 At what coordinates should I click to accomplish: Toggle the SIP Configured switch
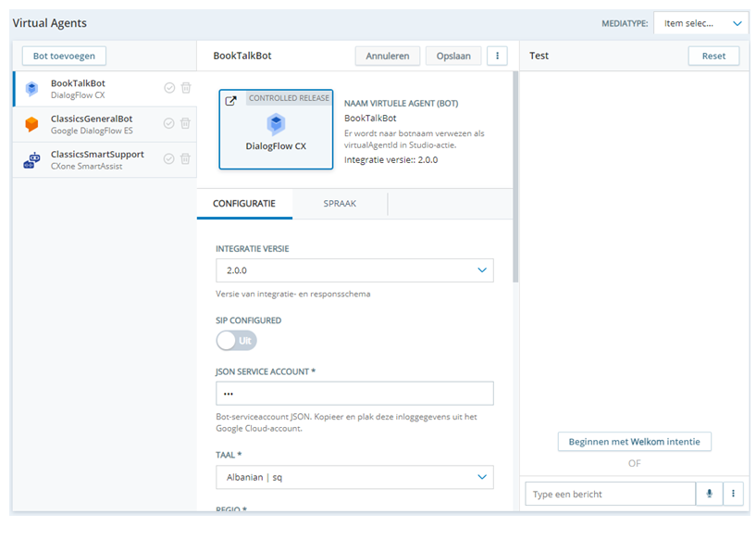[236, 341]
